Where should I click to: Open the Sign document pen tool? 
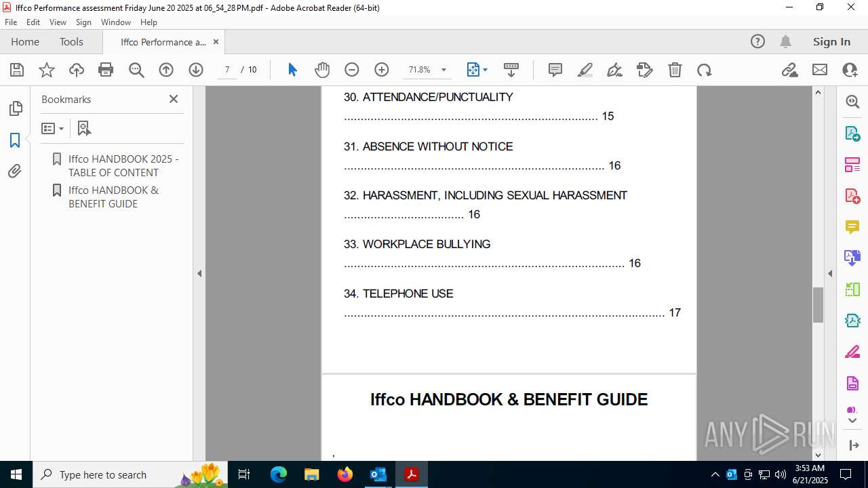(x=615, y=70)
